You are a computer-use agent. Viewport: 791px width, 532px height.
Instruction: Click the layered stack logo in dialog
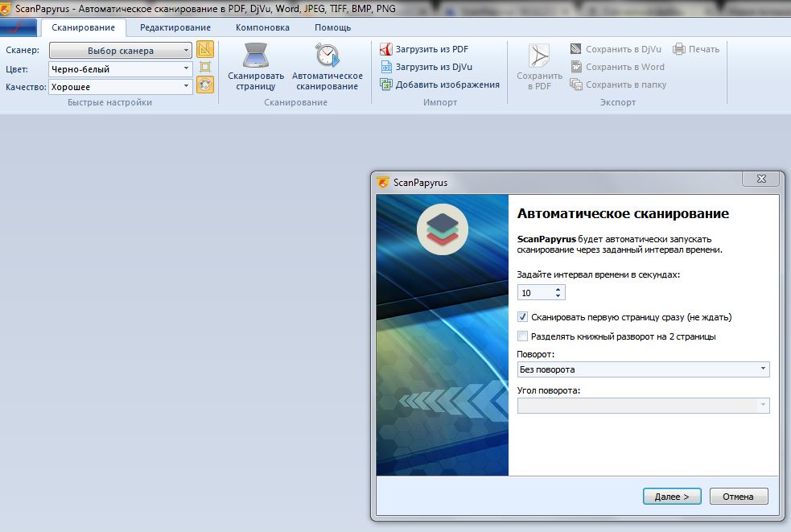(x=443, y=229)
